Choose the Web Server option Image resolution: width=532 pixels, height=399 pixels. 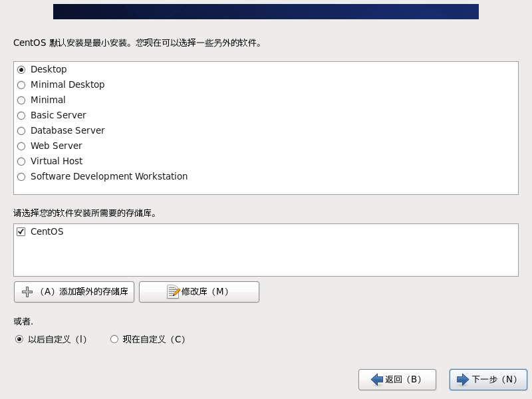click(21, 146)
